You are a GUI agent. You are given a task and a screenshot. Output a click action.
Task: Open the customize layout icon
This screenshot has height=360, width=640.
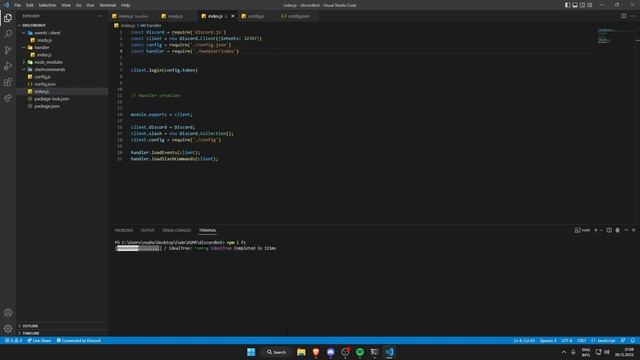[x=589, y=5]
